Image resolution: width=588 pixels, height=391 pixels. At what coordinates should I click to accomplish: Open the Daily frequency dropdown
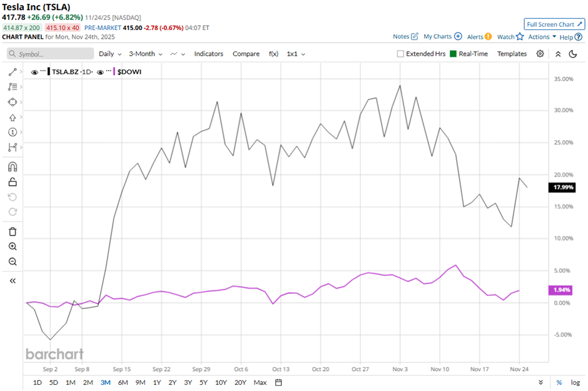click(110, 54)
